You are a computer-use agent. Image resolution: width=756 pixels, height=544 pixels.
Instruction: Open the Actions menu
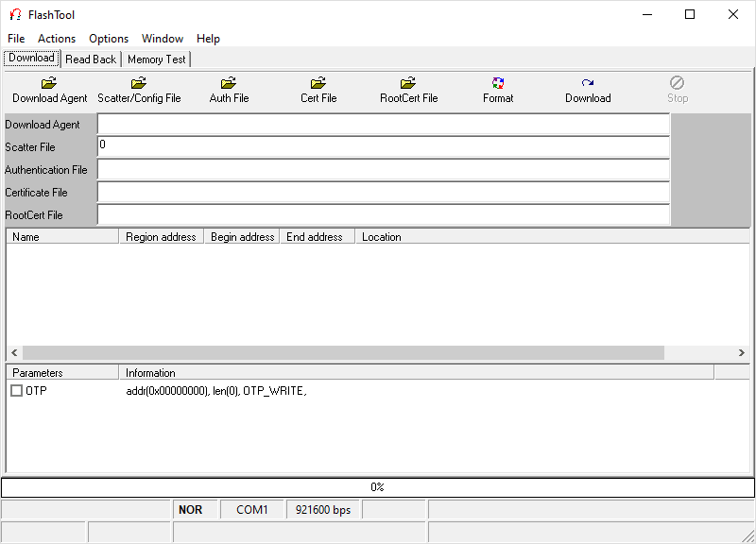point(57,39)
